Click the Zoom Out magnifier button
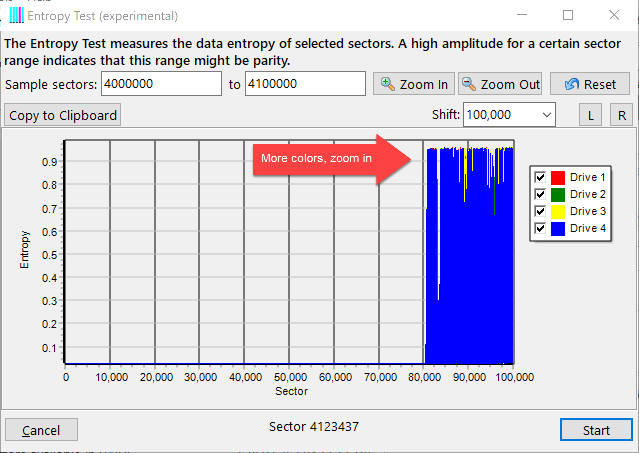 click(499, 85)
